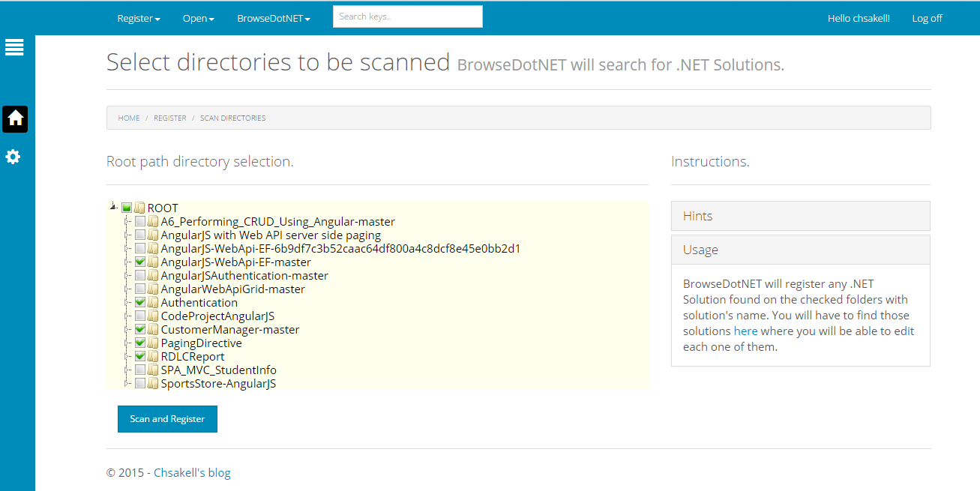The height and width of the screenshot is (491, 980).
Task: Check the AngularWebApiGrid-master checkbox
Action: click(140, 289)
